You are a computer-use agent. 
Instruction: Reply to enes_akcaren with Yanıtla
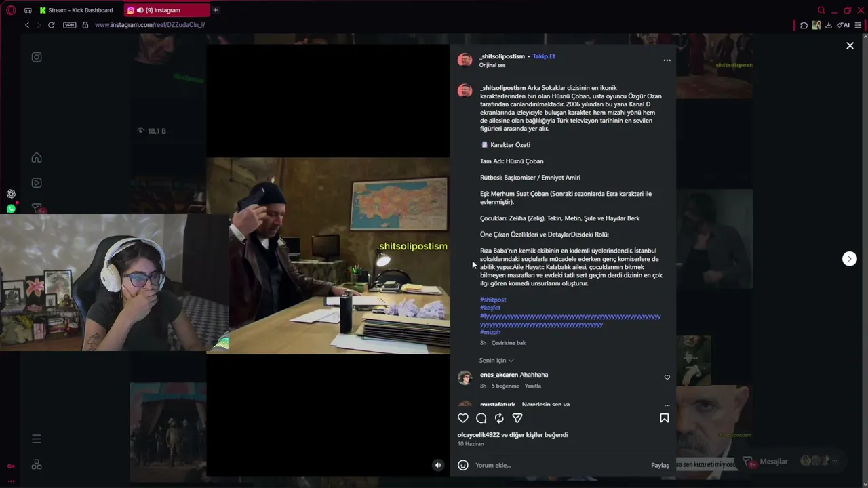[x=533, y=386]
